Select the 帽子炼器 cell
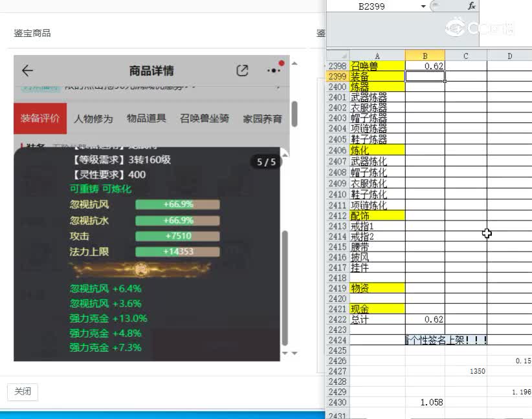This screenshot has height=419, width=532. (377, 118)
